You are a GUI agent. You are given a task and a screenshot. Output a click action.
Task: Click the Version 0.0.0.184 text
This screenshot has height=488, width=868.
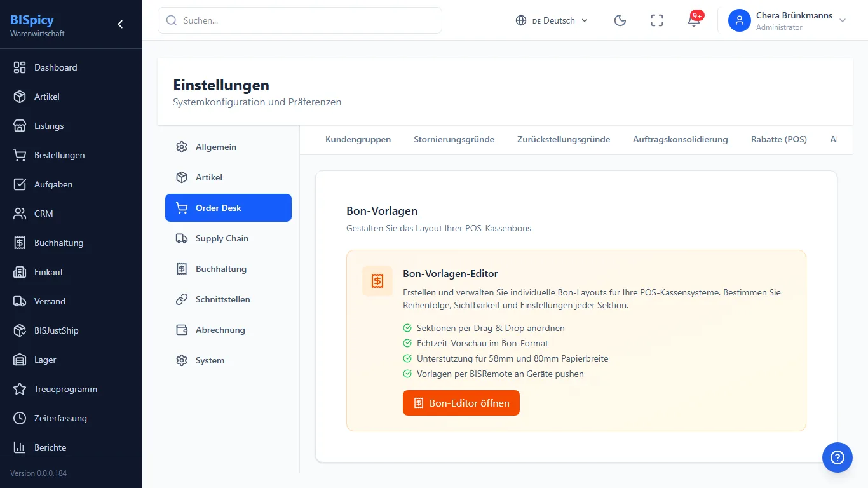38,473
